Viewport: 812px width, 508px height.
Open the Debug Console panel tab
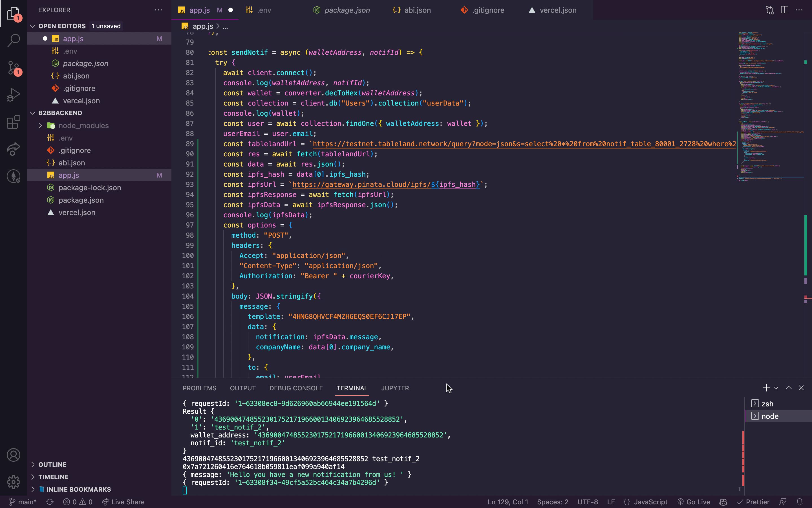(x=296, y=388)
